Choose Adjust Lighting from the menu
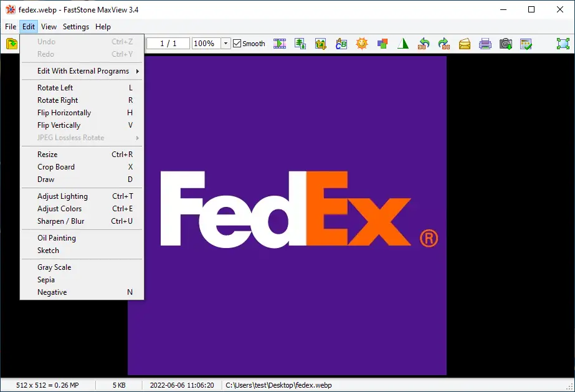 pos(82,196)
